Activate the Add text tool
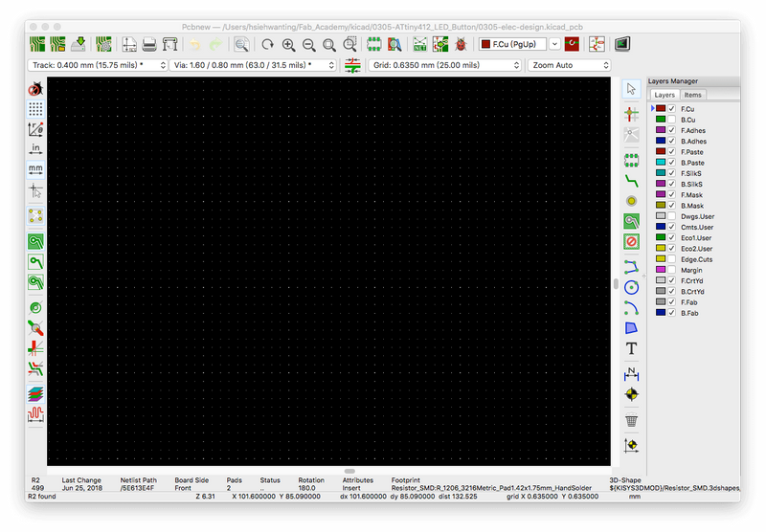The height and width of the screenshot is (532, 766). [631, 349]
